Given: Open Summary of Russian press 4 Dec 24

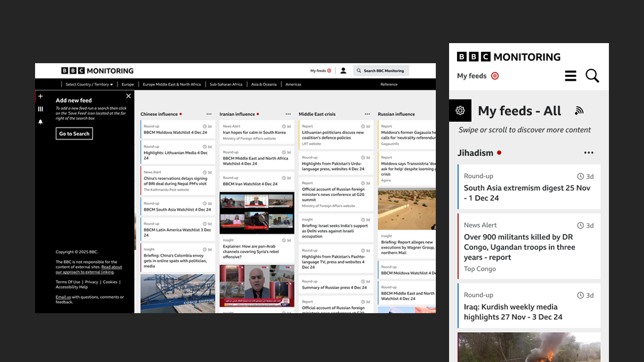Looking at the screenshot, I should tap(334, 287).
